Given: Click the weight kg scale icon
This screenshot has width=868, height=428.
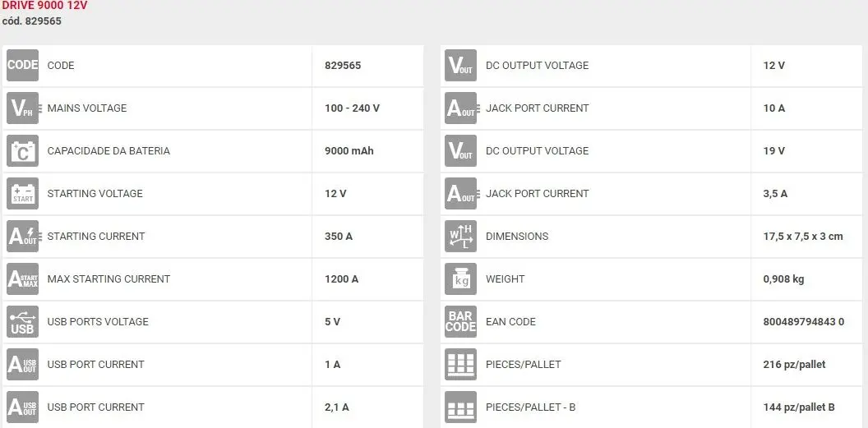Looking at the screenshot, I should [460, 278].
